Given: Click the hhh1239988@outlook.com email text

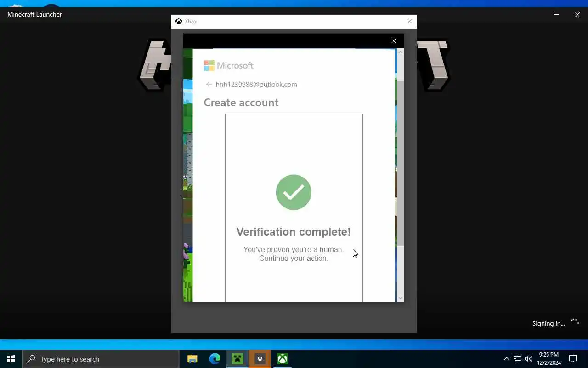Looking at the screenshot, I should [256, 85].
